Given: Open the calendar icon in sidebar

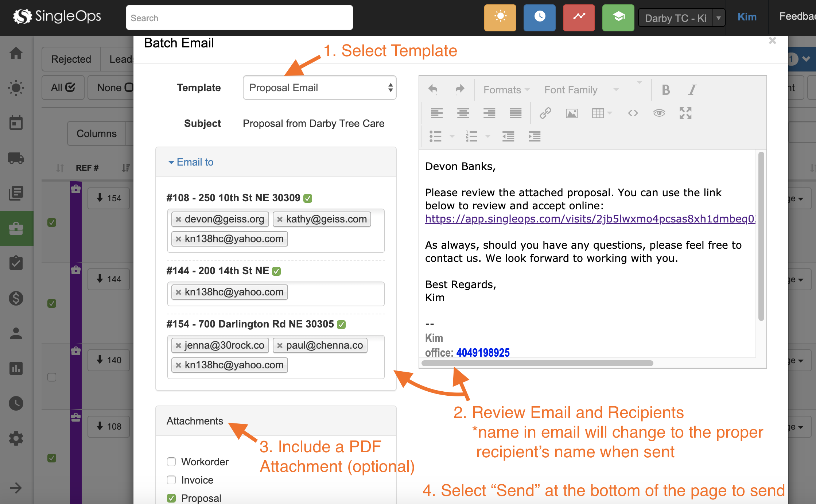Looking at the screenshot, I should coord(16,123).
